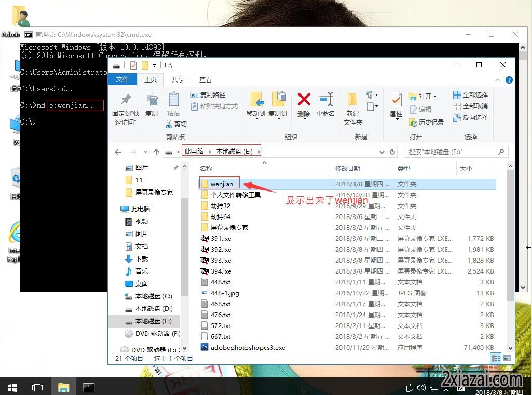532x395 pixels.
Task: Click the 搜索本地磁盘 (E:) search box
Action: click(x=451, y=152)
